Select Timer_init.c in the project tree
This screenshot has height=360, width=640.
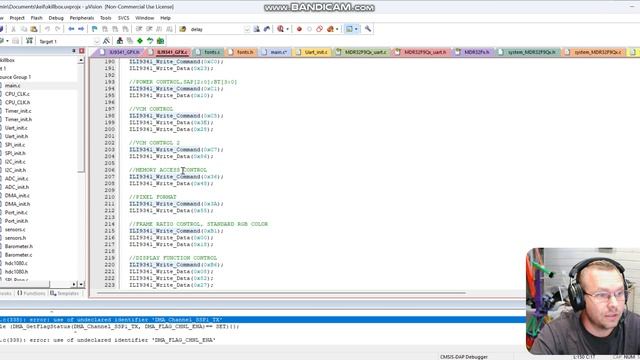[x=18, y=111]
